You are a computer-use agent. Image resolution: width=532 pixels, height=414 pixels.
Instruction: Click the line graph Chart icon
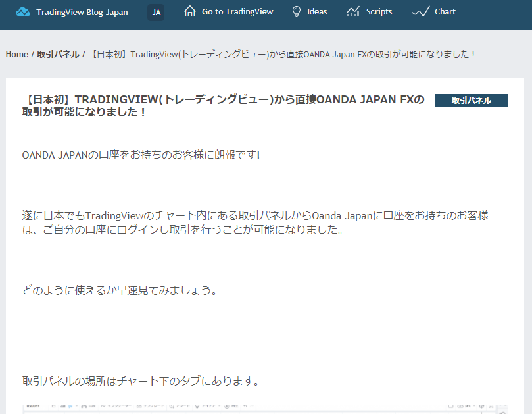pos(420,12)
